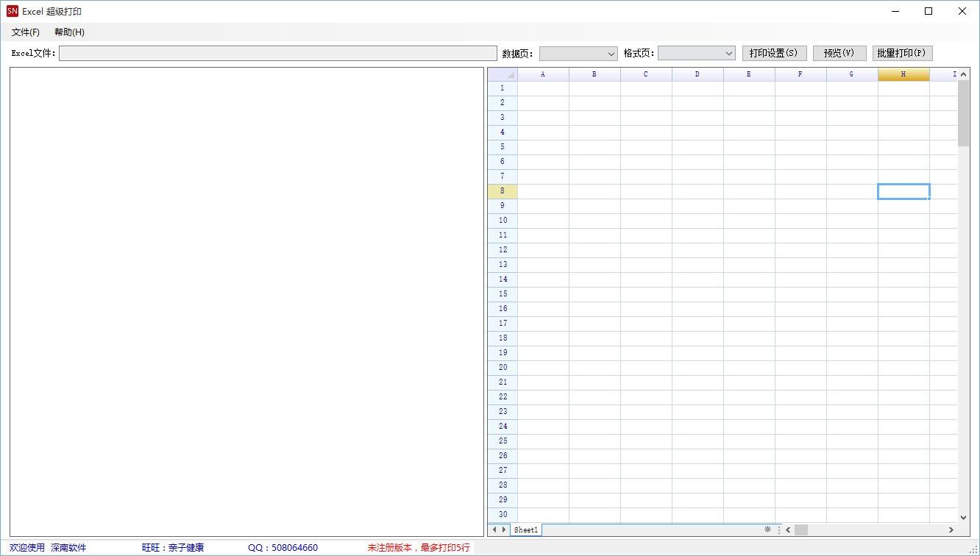Open the 文件(F) menu

pos(26,32)
